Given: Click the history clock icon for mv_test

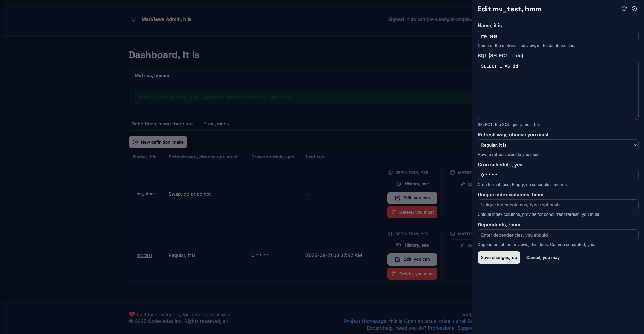Looking at the screenshot, I should click(x=398, y=245).
